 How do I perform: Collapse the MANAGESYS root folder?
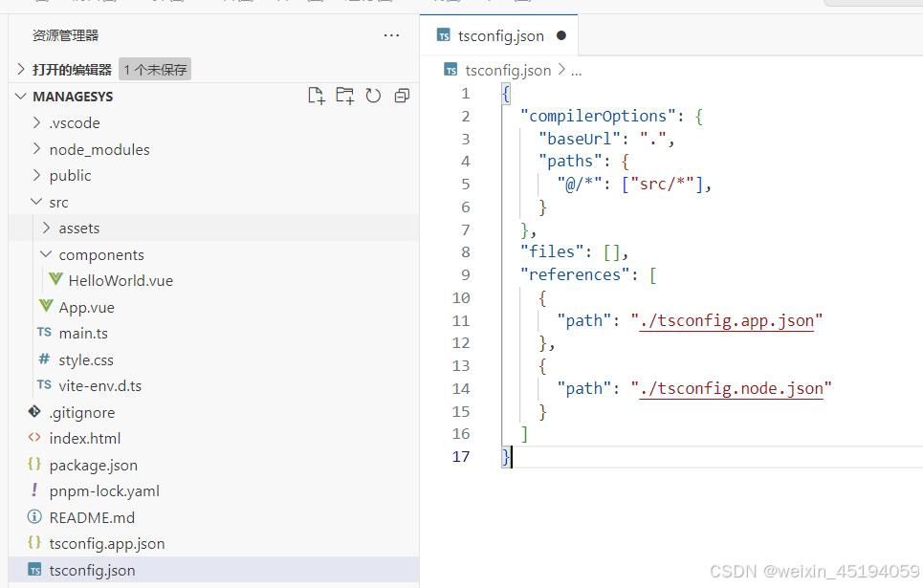pyautogui.click(x=21, y=96)
